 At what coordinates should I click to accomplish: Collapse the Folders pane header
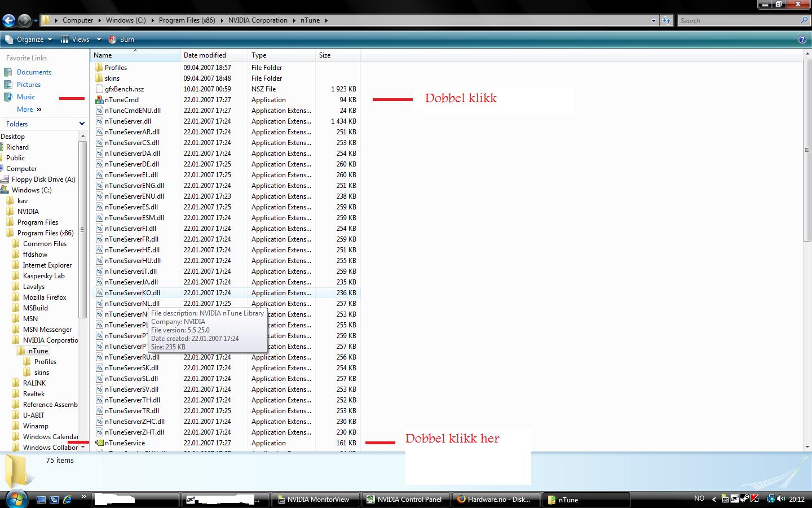pos(44,124)
